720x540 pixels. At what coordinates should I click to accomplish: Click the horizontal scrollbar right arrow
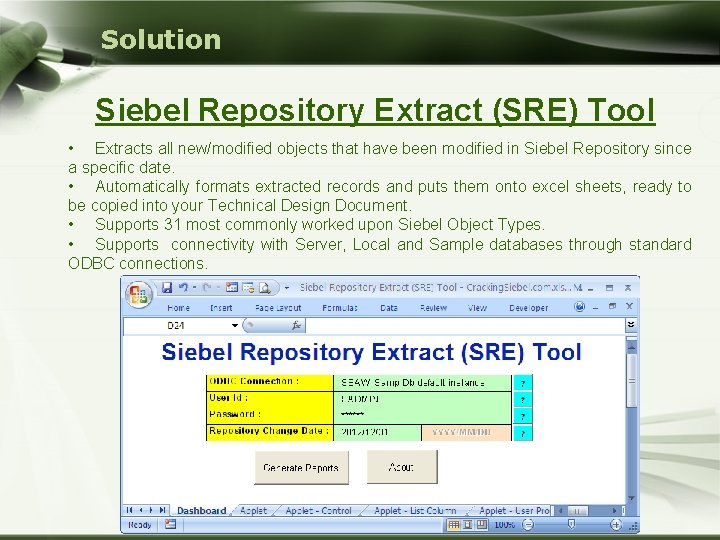614,511
